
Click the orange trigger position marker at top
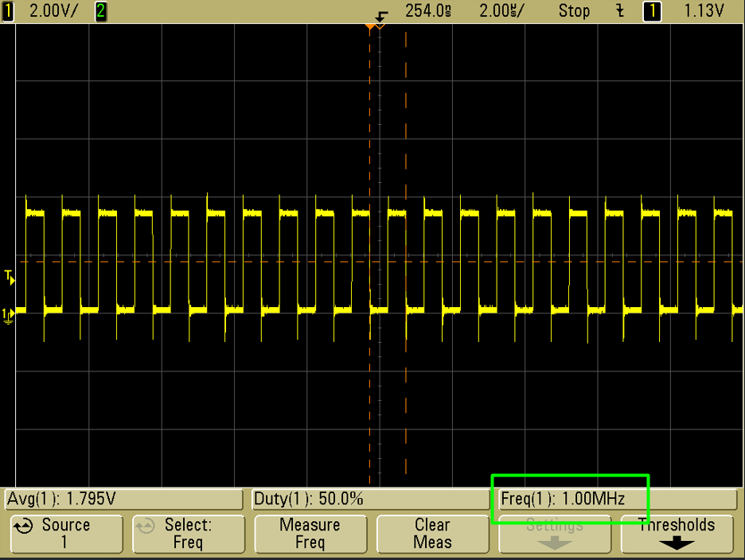[x=370, y=27]
